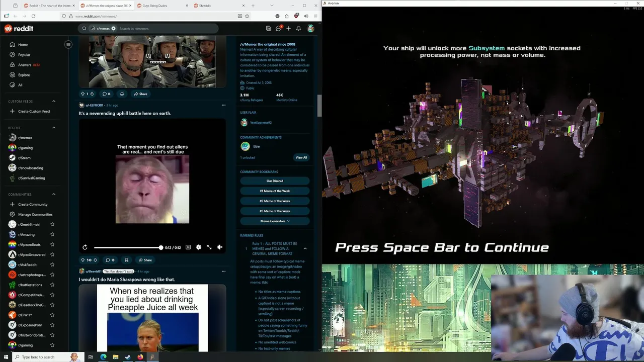Expand the video to fullscreen
The width and height of the screenshot is (644, 362).
coord(209,247)
